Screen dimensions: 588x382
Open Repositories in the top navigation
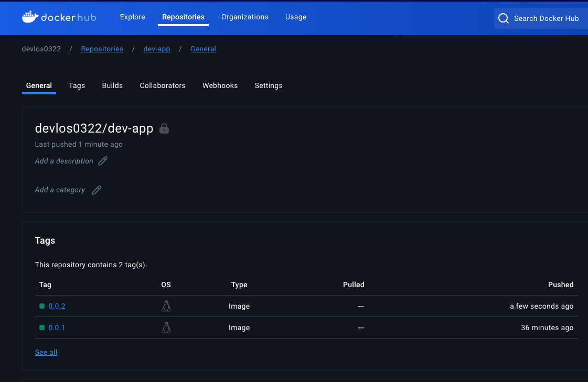coord(183,17)
